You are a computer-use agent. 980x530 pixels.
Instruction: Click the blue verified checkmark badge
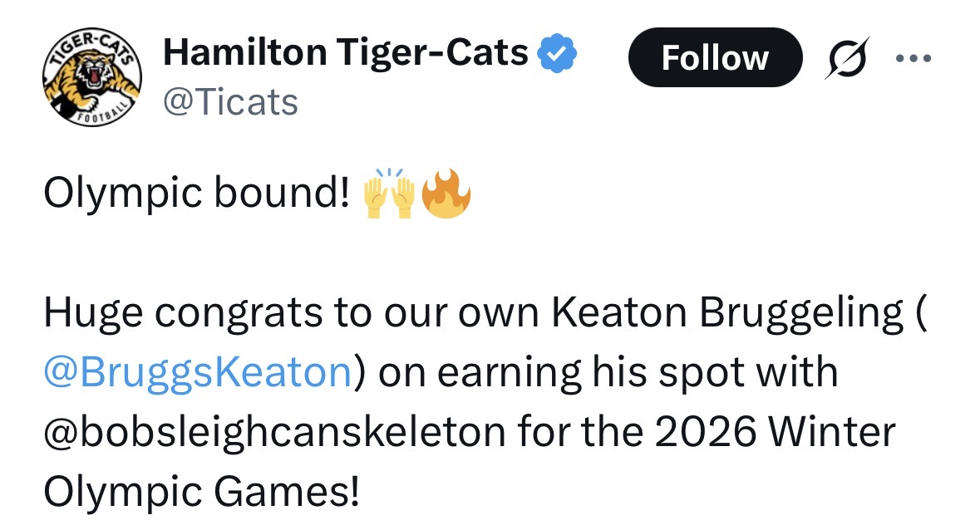[558, 55]
